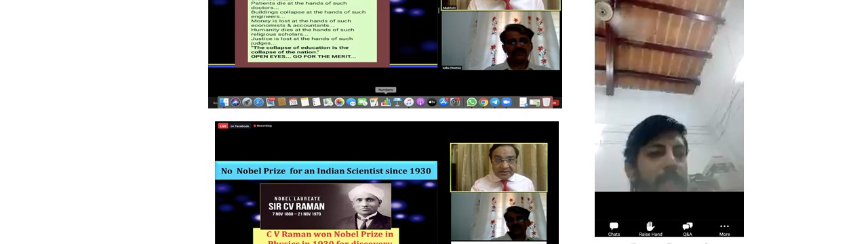This screenshot has height=244, width=868.
Task: Open Finder from the dock
Action: click(224, 102)
